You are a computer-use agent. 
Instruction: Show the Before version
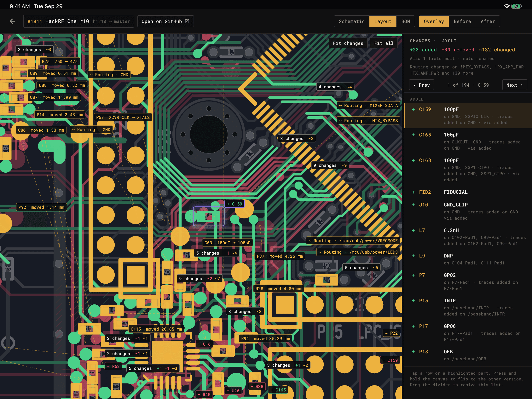462,21
